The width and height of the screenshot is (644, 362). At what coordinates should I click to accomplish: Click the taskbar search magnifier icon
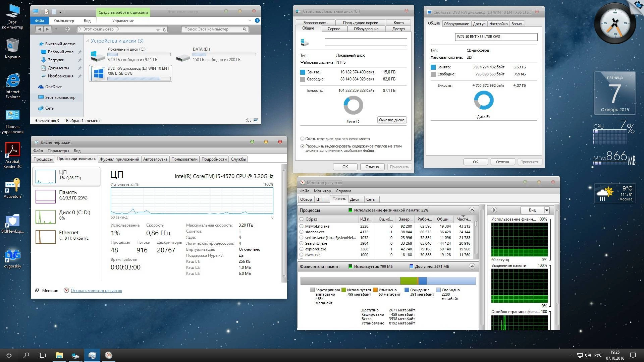(26, 355)
